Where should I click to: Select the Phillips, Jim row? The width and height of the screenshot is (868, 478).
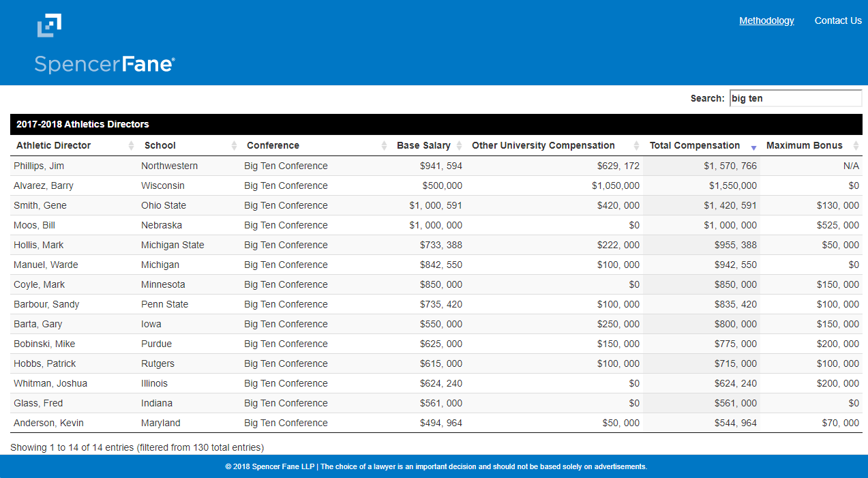point(39,166)
